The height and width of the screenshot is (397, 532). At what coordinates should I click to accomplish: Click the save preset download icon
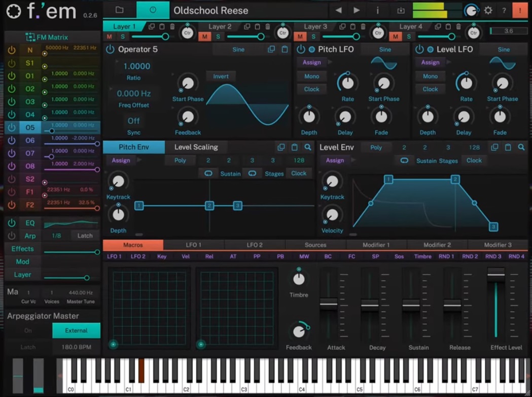pyautogui.click(x=401, y=10)
